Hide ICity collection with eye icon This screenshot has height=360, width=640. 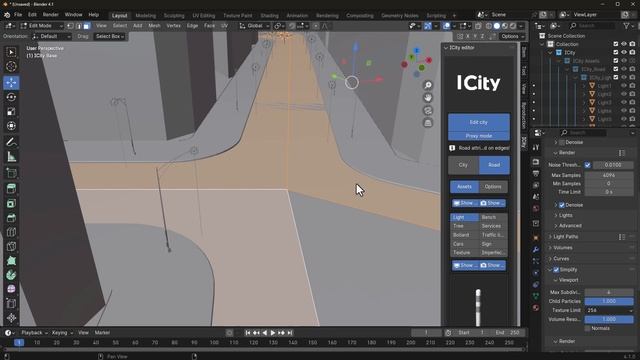click(x=624, y=52)
